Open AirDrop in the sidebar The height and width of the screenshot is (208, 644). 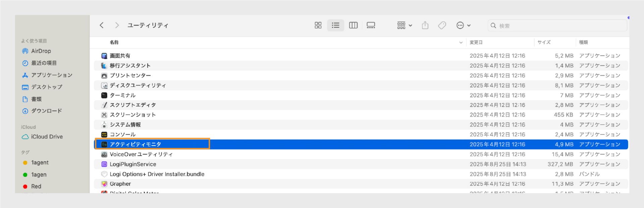coord(41,51)
